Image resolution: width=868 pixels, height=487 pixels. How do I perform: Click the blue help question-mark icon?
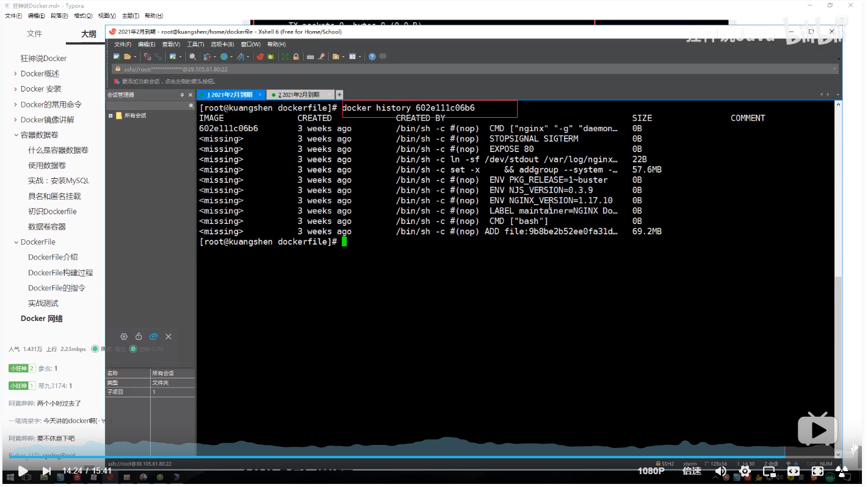point(372,57)
